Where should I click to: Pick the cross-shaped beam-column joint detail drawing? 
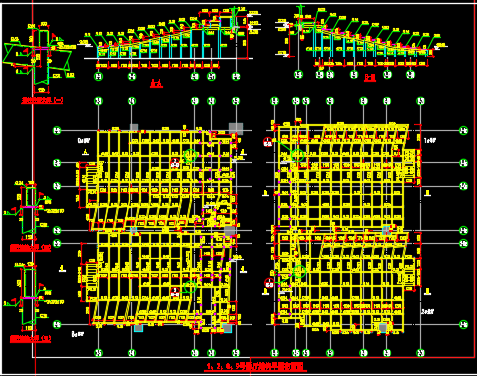[x=39, y=57]
